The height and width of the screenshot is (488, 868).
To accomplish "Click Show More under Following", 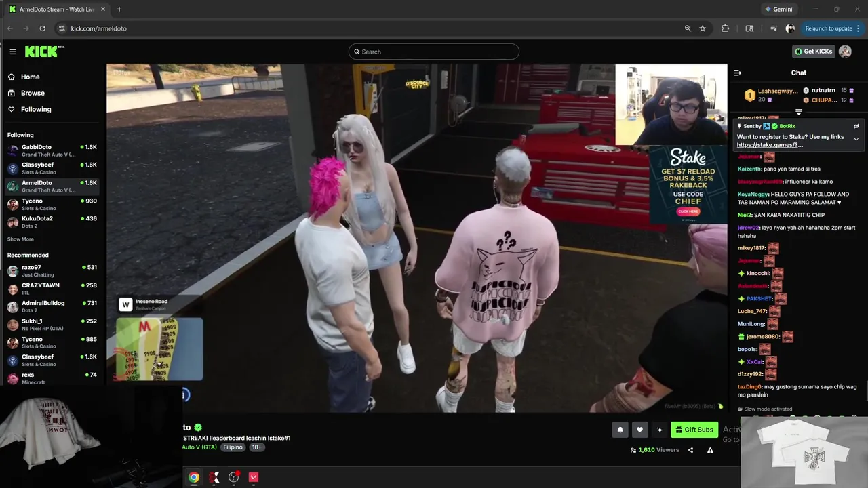I will click(x=20, y=239).
